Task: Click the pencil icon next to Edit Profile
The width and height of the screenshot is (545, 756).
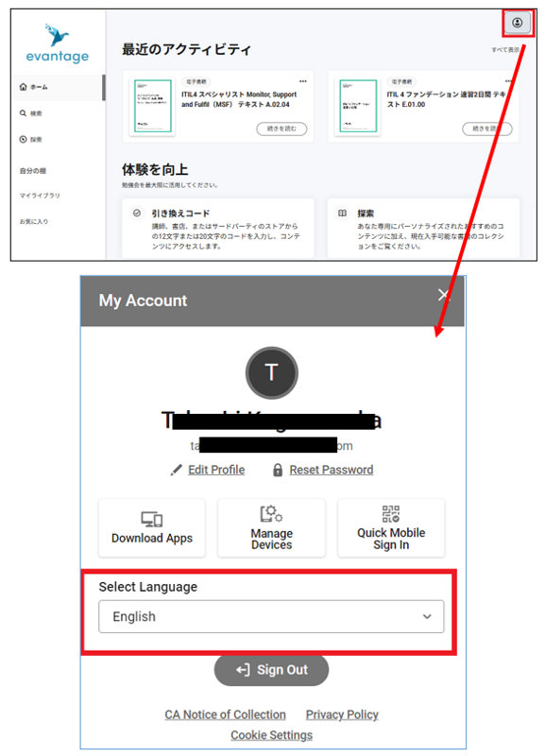Action: [177, 470]
